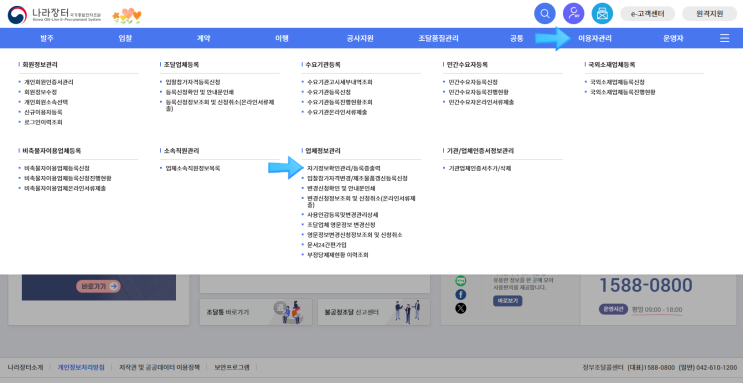
Task: Open the My Page user icon
Action: click(x=573, y=13)
